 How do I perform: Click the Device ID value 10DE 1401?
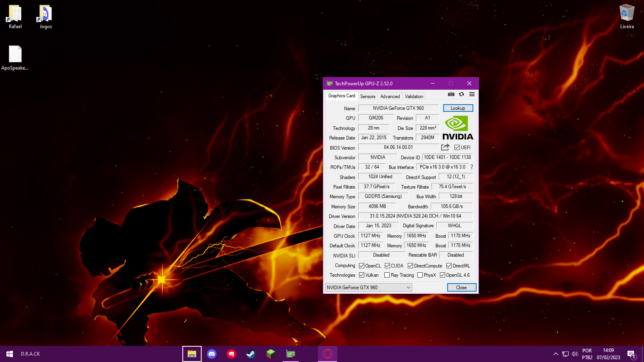(x=447, y=157)
